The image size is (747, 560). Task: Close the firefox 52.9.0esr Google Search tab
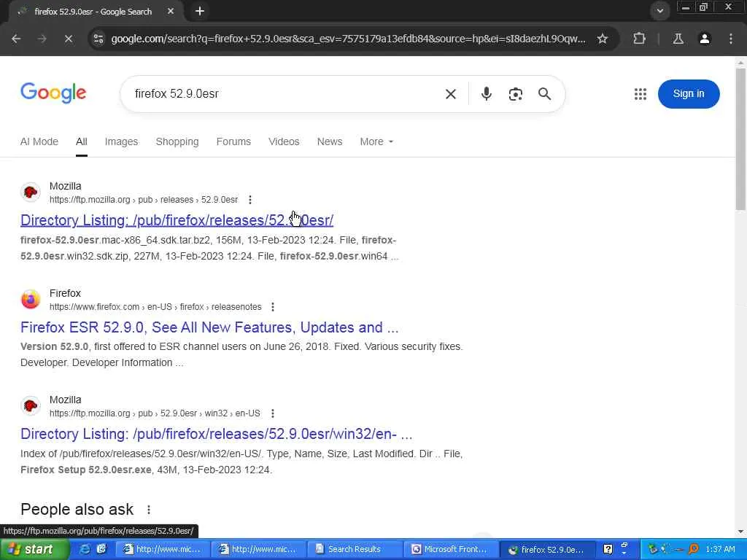[171, 11]
